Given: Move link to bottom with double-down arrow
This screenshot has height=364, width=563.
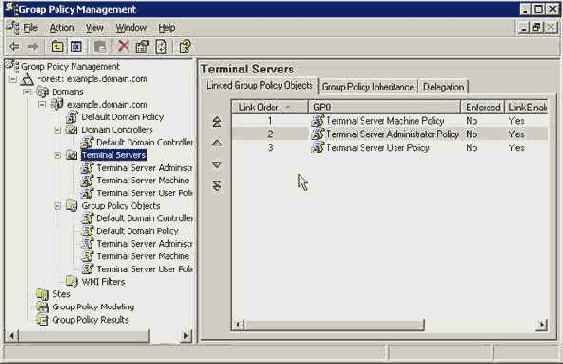Looking at the screenshot, I should tap(217, 186).
